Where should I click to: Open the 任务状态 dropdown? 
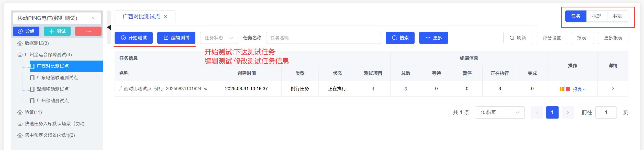point(219,38)
